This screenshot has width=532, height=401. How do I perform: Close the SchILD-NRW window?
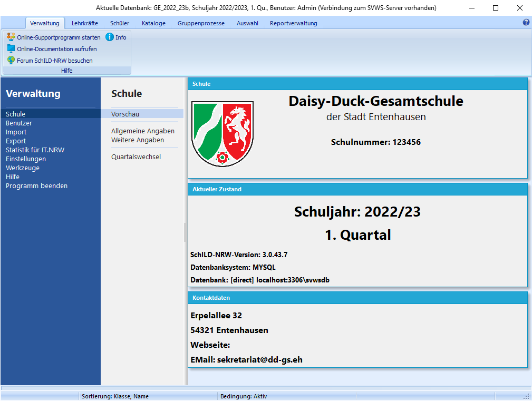[x=520, y=8]
